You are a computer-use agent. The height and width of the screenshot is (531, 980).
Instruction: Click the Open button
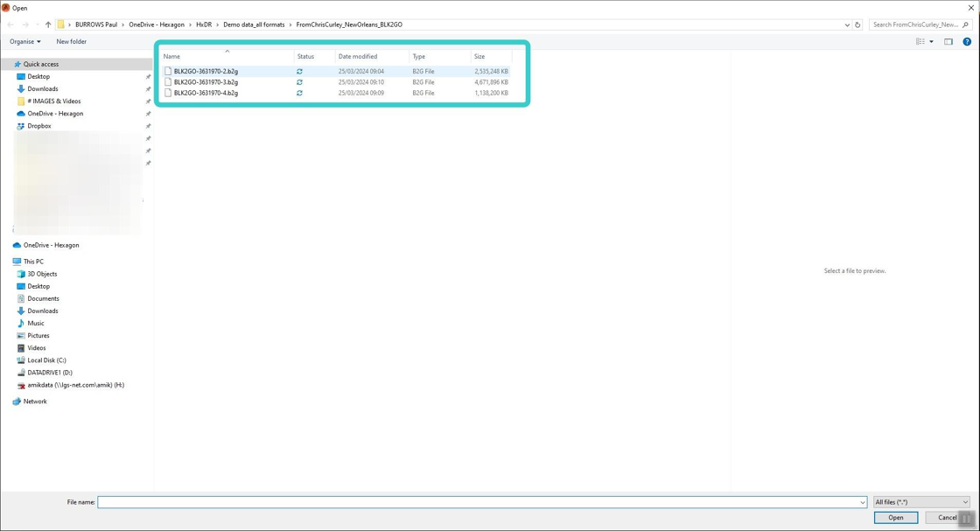[x=896, y=517]
